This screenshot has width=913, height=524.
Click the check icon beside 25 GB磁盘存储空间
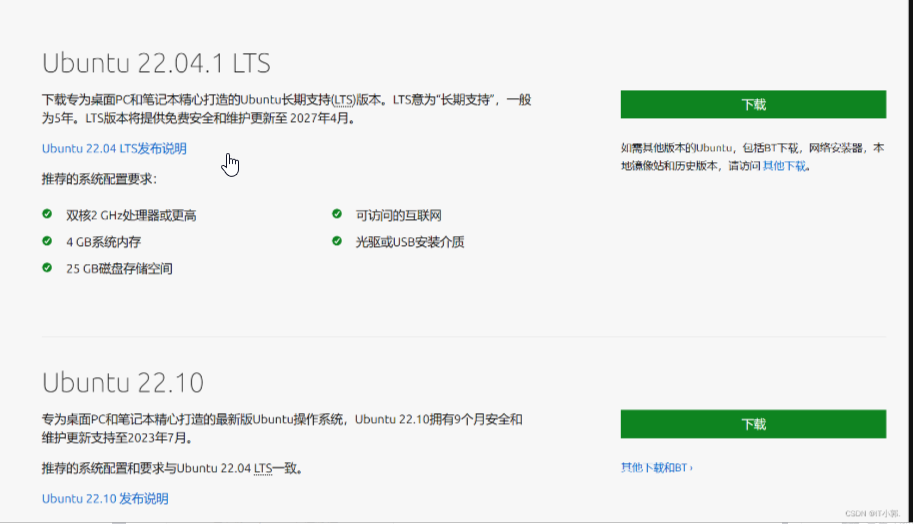[47, 267]
